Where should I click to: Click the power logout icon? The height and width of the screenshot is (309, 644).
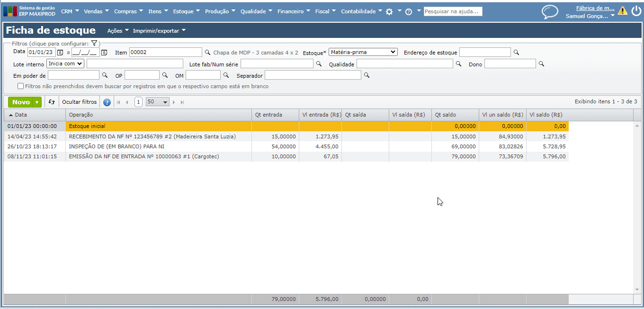(x=636, y=11)
